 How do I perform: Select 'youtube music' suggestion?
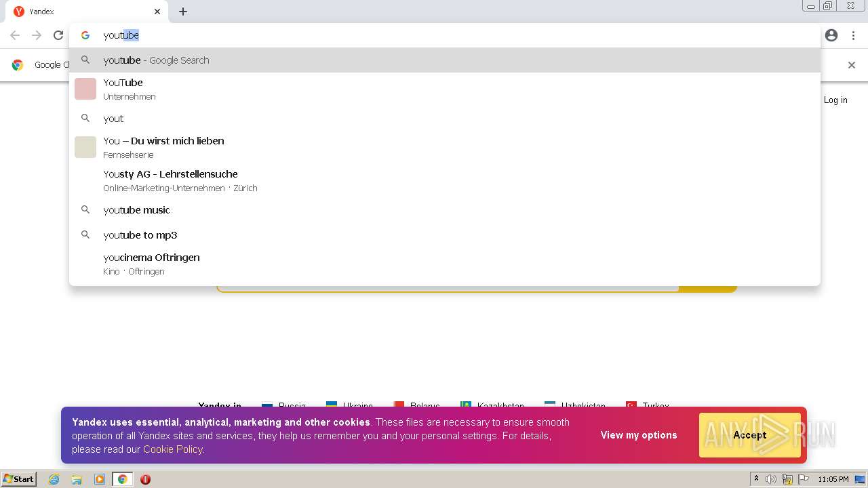tap(445, 210)
